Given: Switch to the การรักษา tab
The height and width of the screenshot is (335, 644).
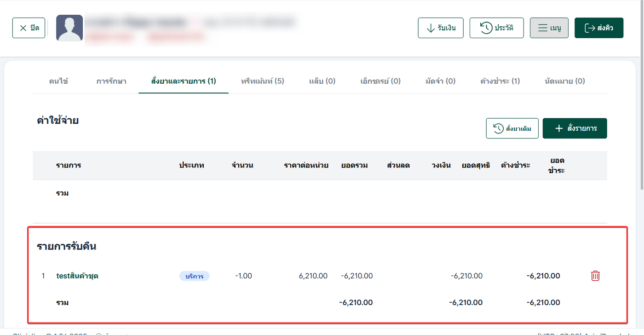Looking at the screenshot, I should point(111,81).
